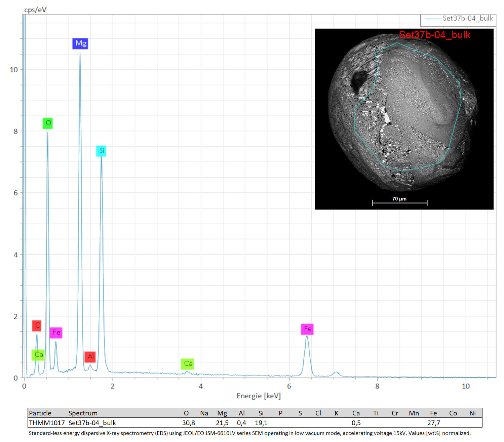This screenshot has height=442, width=504.
Task: Click the magenta Fe label near 0.7 keV
Action: pos(56,333)
